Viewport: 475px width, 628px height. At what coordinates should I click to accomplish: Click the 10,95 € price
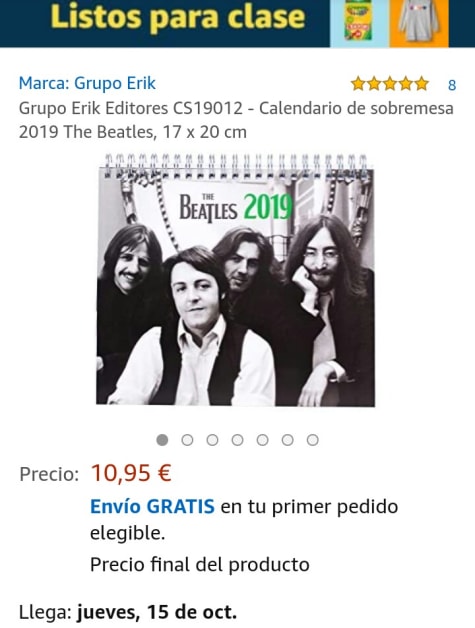coord(131,473)
